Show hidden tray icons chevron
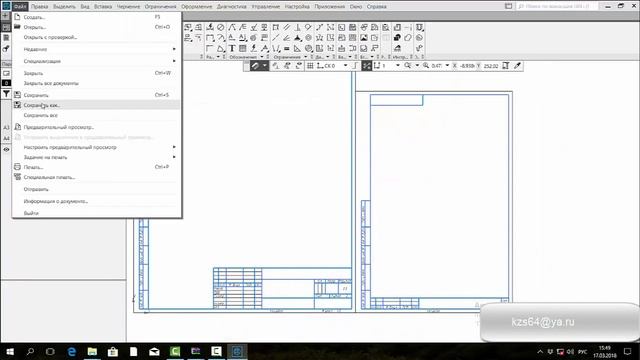The height and width of the screenshot is (360, 640). [540, 351]
